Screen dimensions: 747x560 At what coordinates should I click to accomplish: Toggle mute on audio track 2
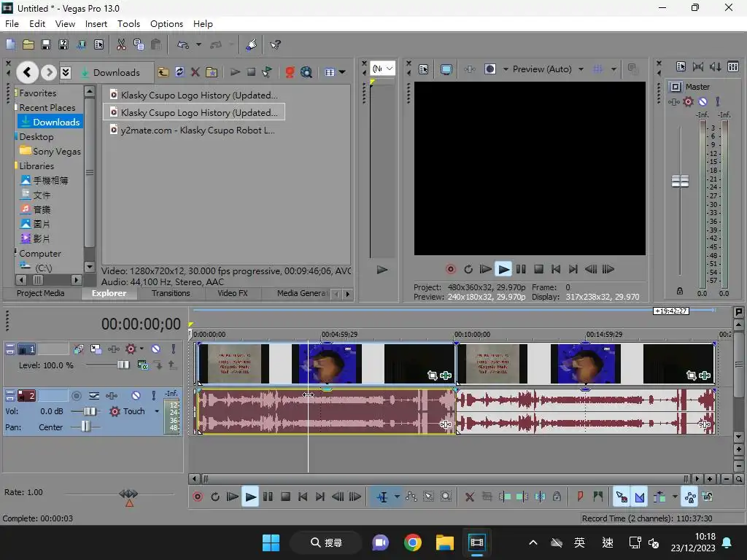tap(136, 396)
